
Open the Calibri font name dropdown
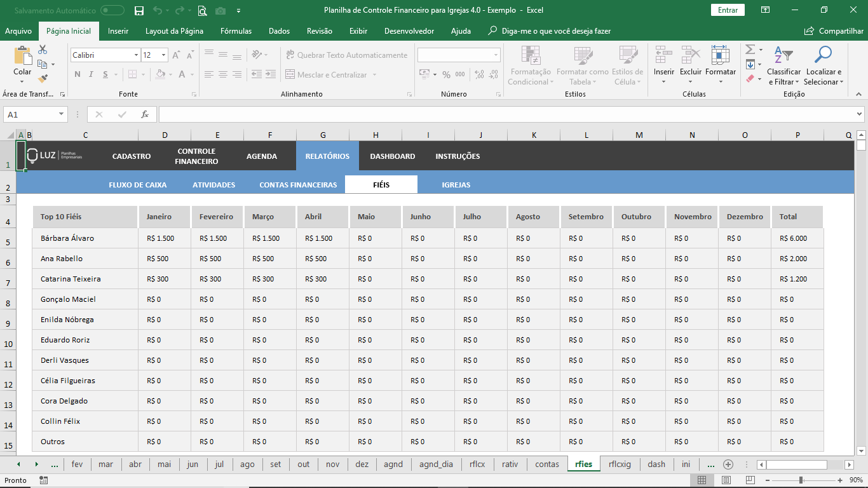coord(136,55)
